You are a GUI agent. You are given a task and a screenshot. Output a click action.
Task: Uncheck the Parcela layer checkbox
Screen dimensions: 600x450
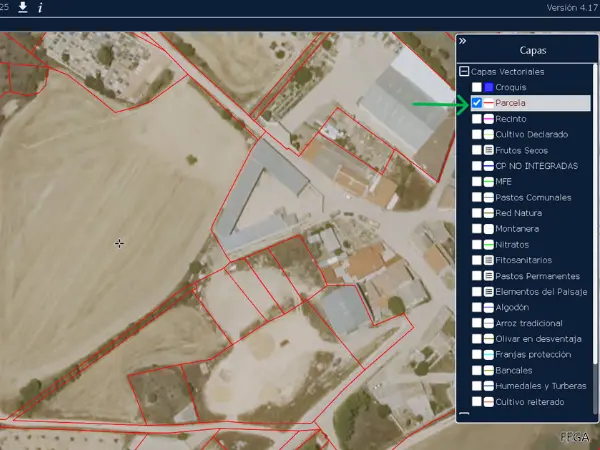coord(477,103)
